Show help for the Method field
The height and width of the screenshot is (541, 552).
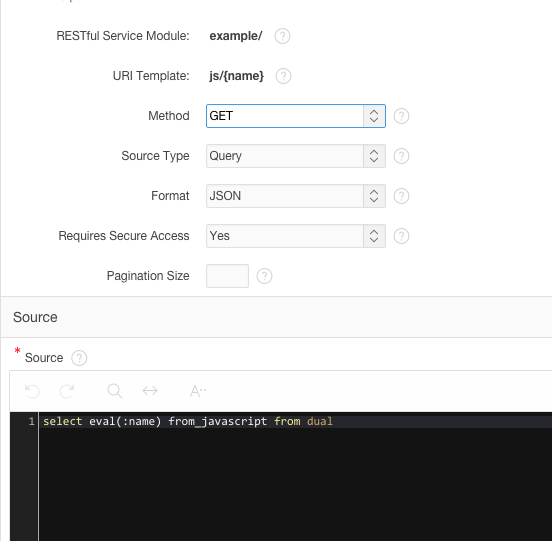point(401,116)
